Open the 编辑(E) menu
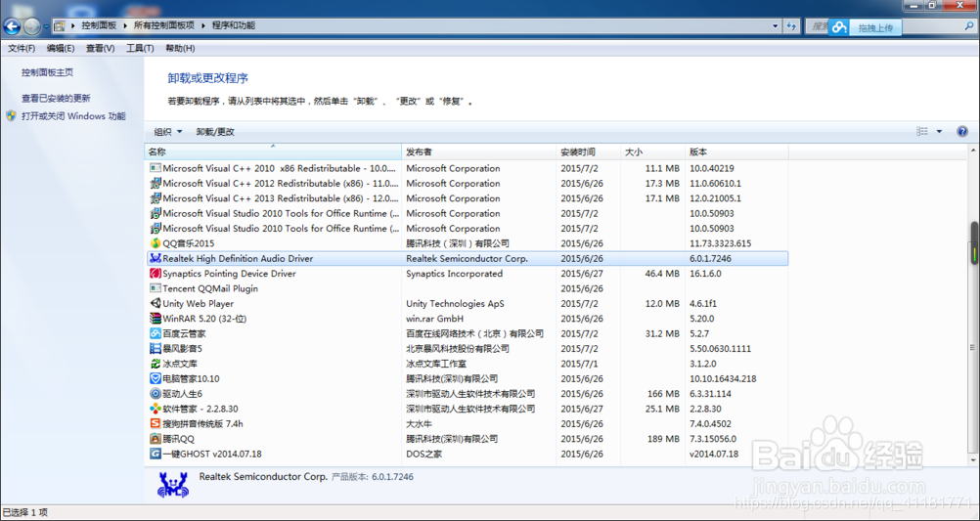 [x=60, y=48]
